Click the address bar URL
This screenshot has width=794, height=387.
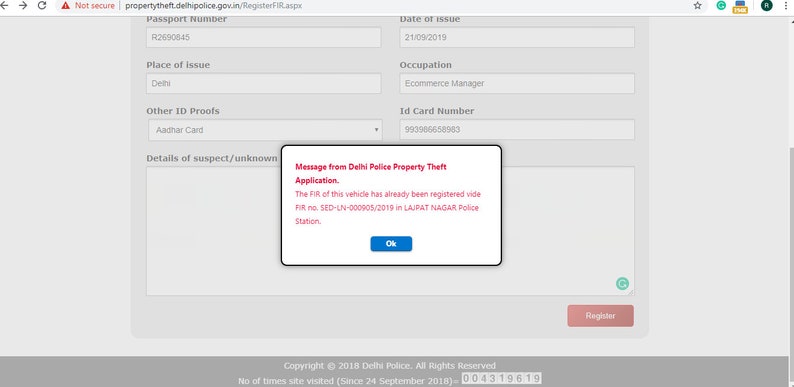click(213, 6)
